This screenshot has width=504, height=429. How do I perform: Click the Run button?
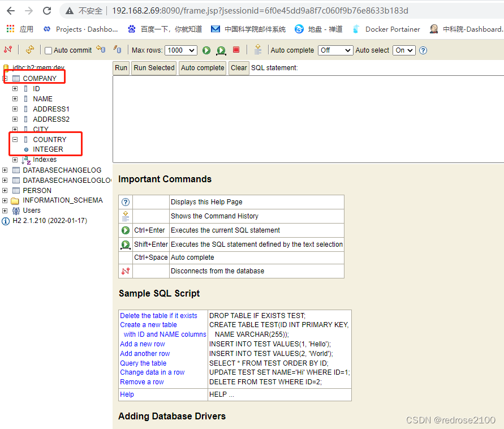tap(120, 68)
